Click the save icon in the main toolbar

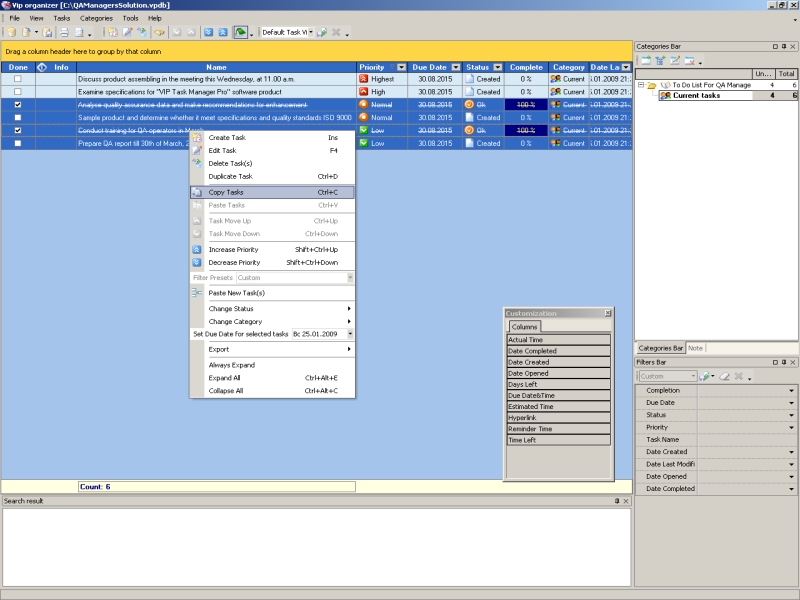(x=48, y=32)
